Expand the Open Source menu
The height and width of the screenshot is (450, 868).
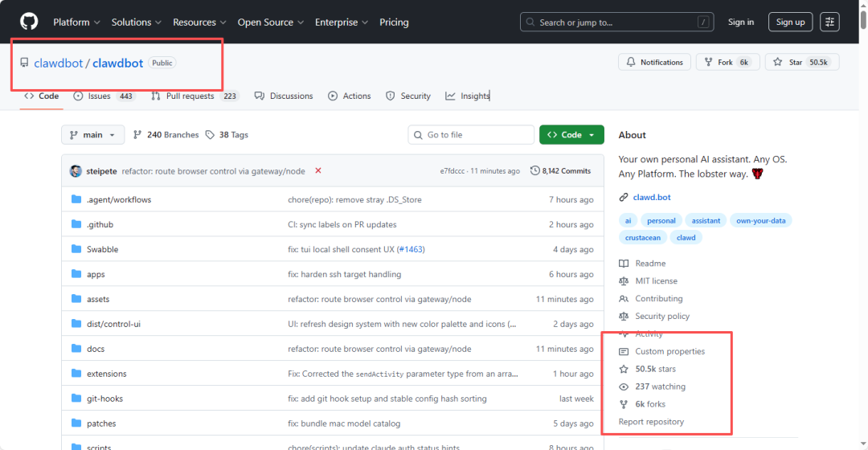pyautogui.click(x=270, y=22)
